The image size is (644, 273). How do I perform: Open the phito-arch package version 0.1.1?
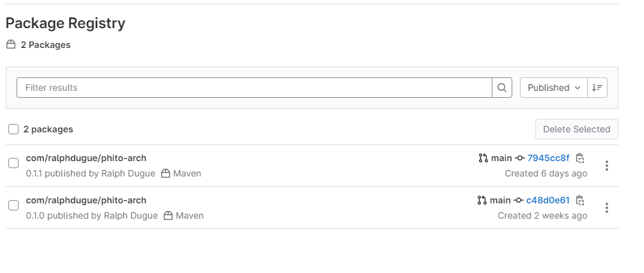pyautogui.click(x=86, y=158)
